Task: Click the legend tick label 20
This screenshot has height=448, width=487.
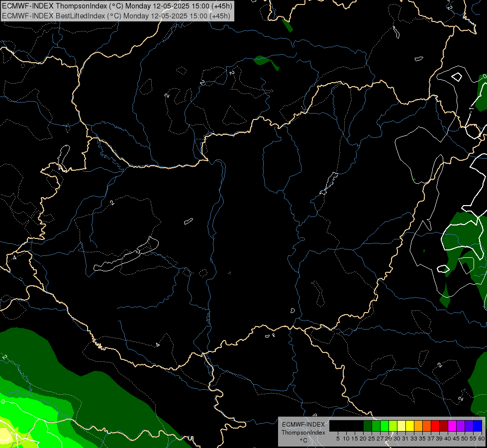Action: (x=363, y=439)
